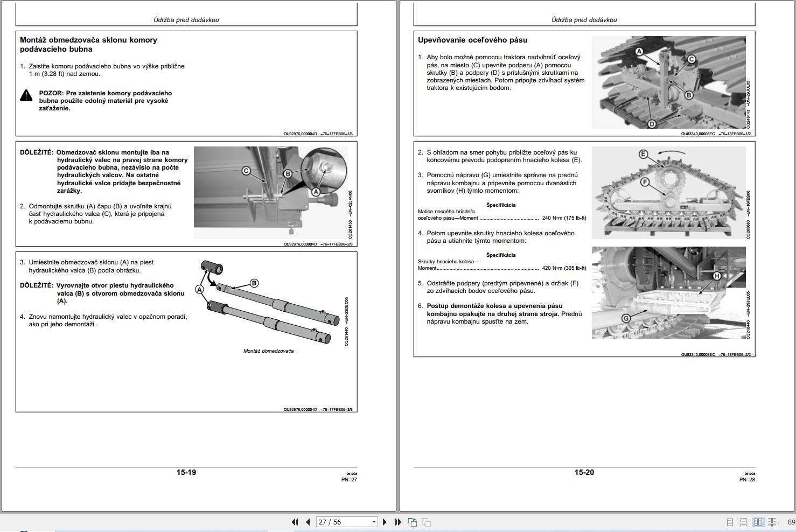
Task: Go to the previous page
Action: tap(308, 522)
